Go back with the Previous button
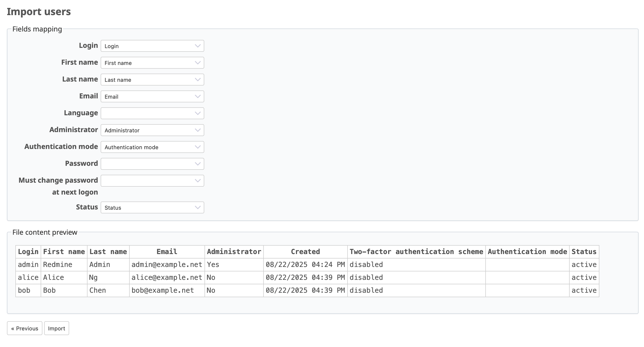This screenshot has width=644, height=347. tap(25, 328)
